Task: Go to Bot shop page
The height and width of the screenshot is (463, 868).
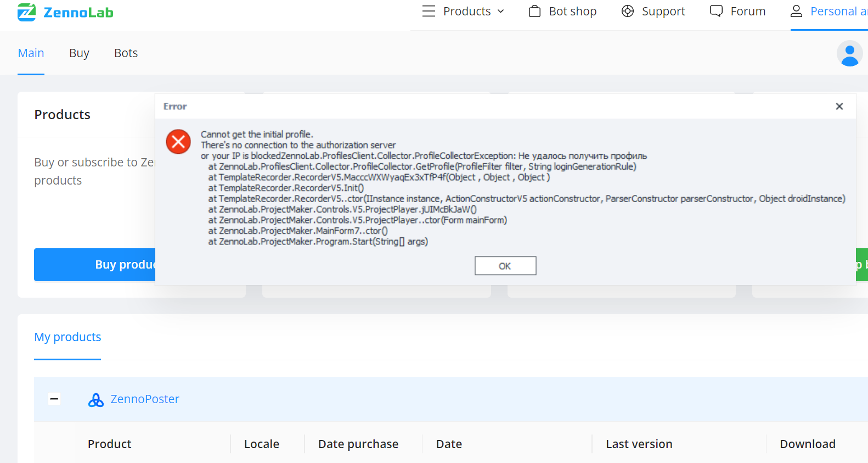Action: coord(572,11)
